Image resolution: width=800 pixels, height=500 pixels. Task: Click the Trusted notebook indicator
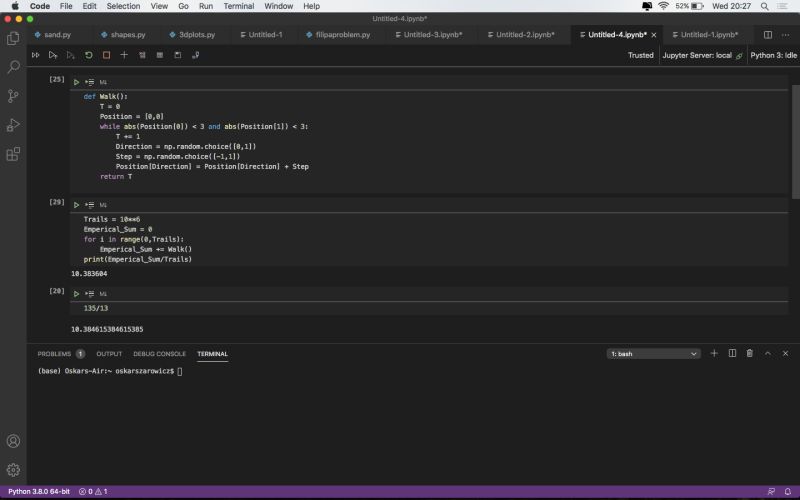pyautogui.click(x=640, y=55)
